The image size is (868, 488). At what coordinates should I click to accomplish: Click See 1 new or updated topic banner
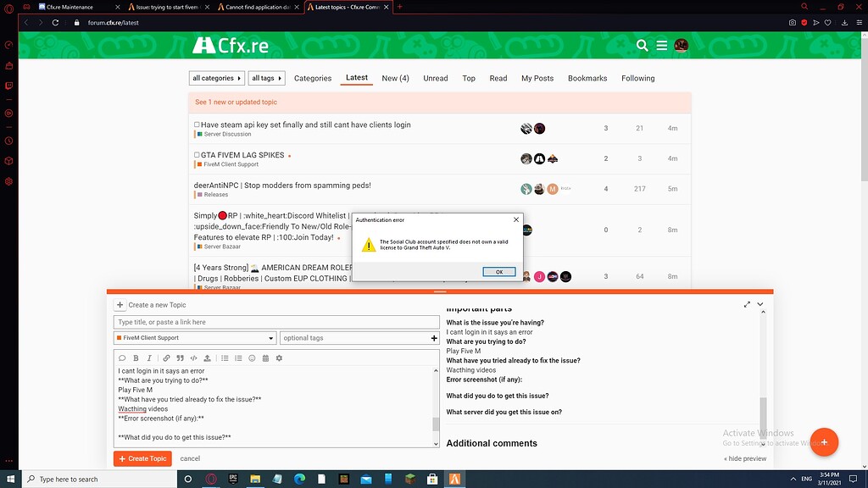tap(440, 103)
